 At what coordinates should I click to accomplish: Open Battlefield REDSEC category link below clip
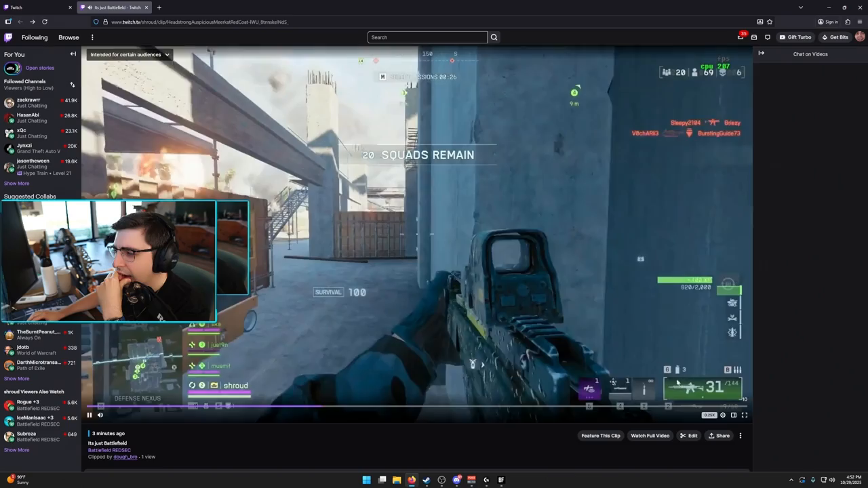(109, 450)
